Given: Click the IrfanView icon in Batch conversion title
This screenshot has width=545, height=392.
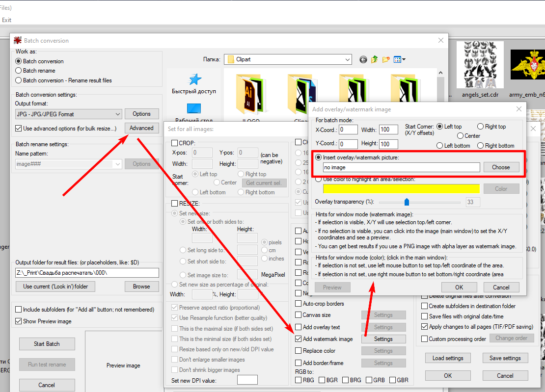Looking at the screenshot, I should point(17,41).
